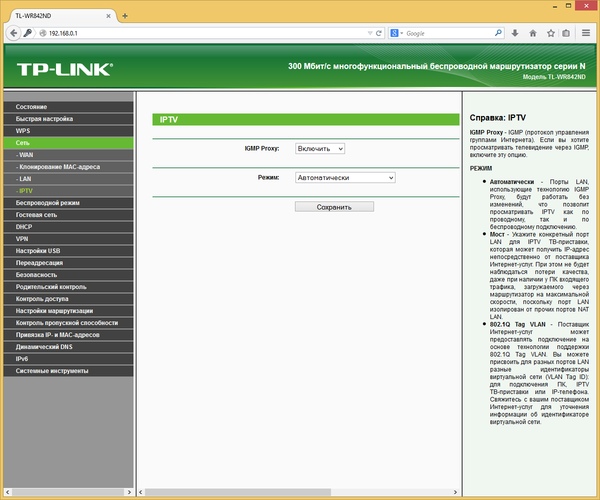Image resolution: width=600 pixels, height=500 pixels.
Task: Select the TL-WR842ND browser tab
Action: (x=61, y=16)
